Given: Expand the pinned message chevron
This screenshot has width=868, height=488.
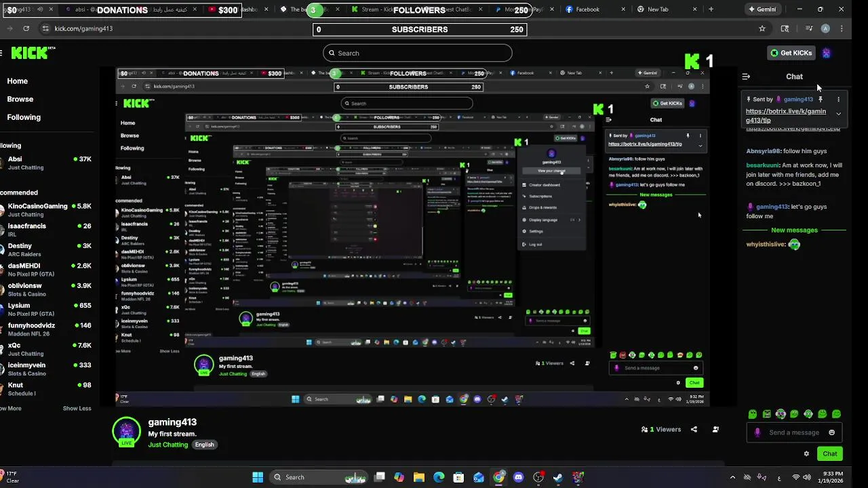Looking at the screenshot, I should [x=838, y=114].
